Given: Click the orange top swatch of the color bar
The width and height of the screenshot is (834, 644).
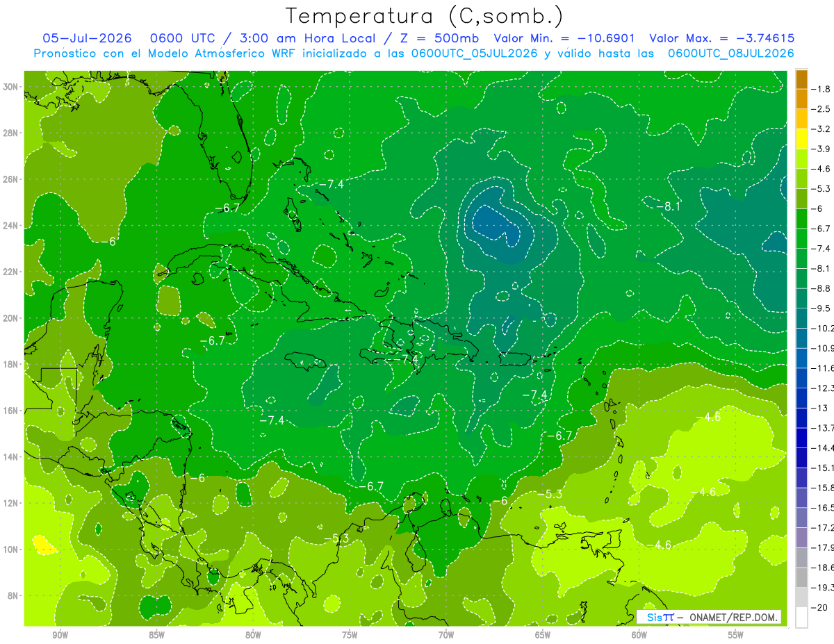Looking at the screenshot, I should point(801,79).
